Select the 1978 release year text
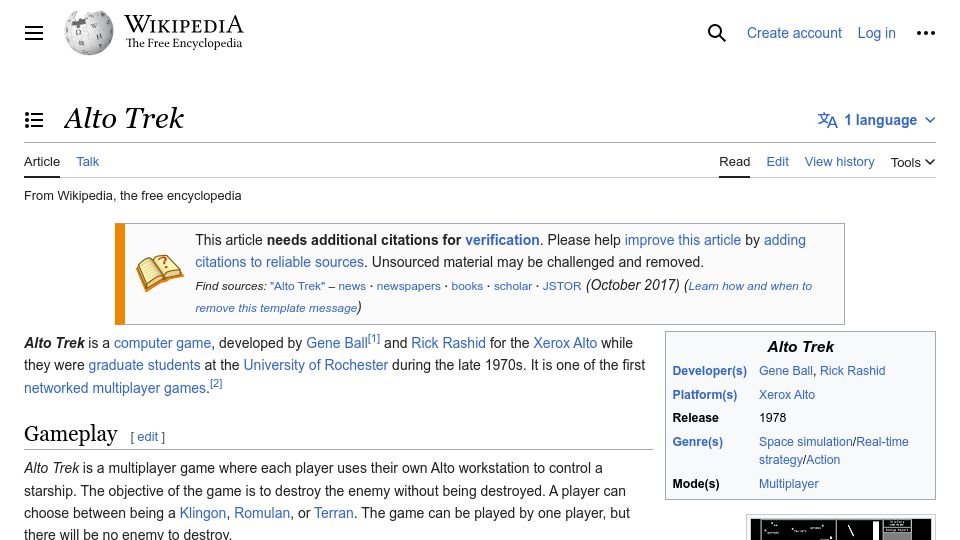 (x=773, y=418)
